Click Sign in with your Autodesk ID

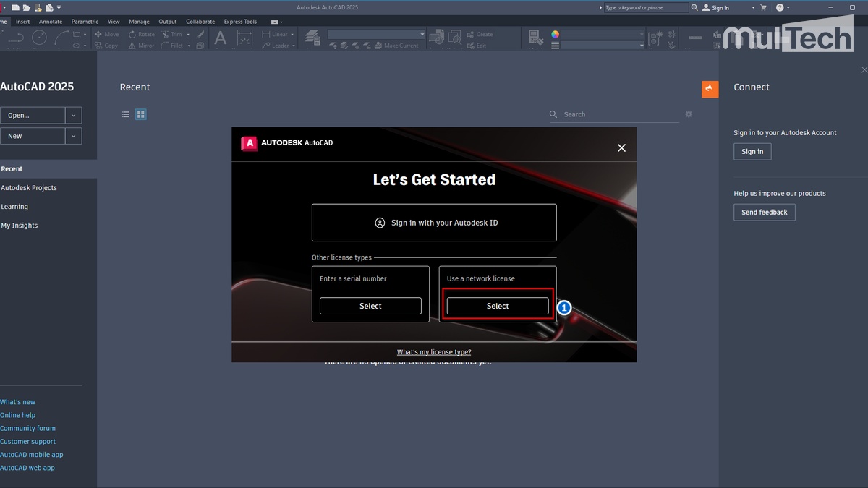(434, 223)
